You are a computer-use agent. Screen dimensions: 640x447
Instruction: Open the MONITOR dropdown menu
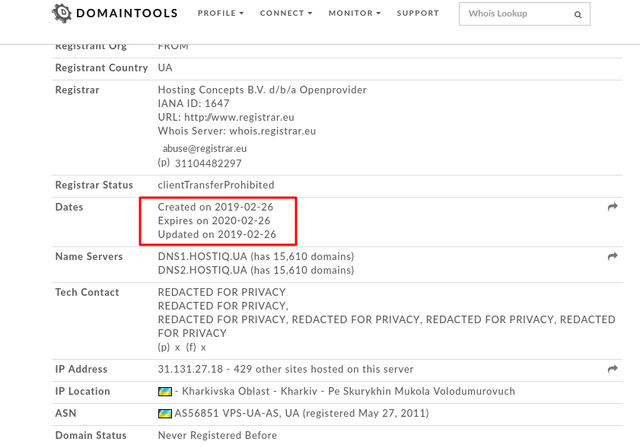tap(354, 13)
